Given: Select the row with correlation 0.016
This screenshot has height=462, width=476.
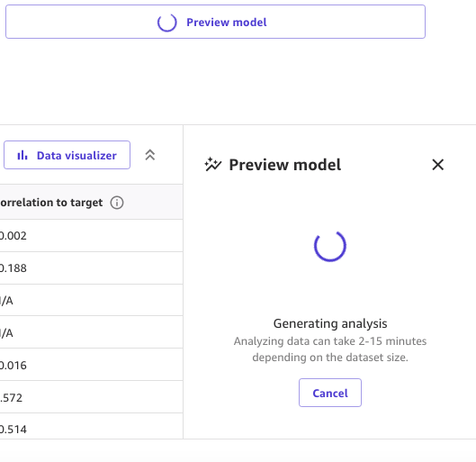Looking at the screenshot, I should click(x=91, y=365).
